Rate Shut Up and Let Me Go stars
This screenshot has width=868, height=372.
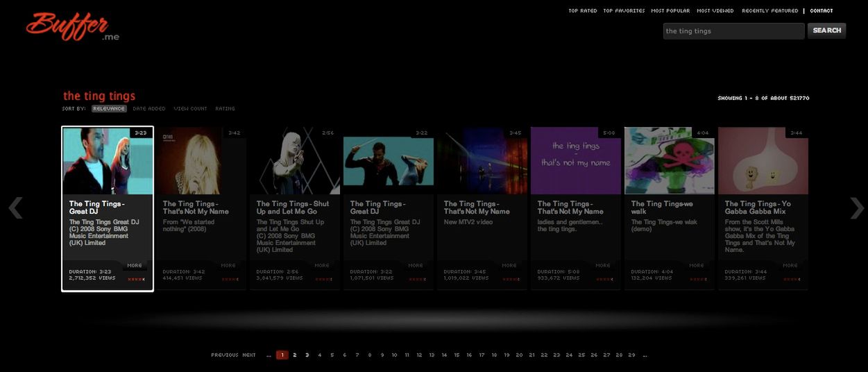click(323, 279)
